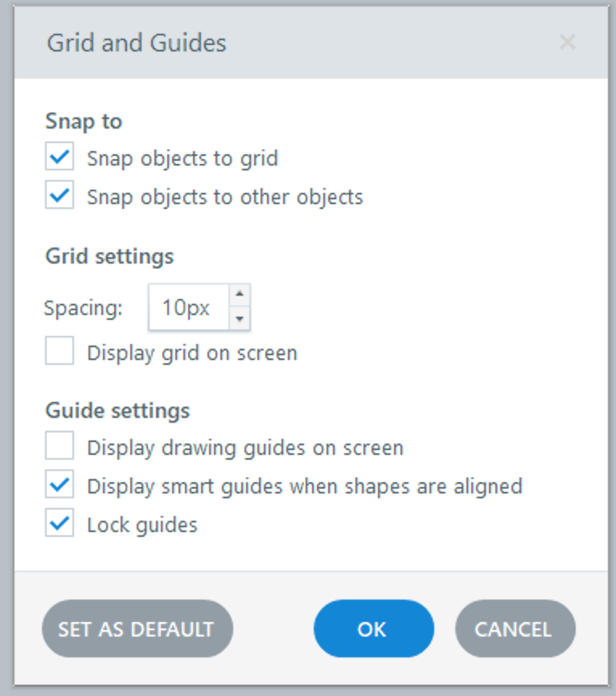Close the Grid and Guides dialog

[568, 43]
